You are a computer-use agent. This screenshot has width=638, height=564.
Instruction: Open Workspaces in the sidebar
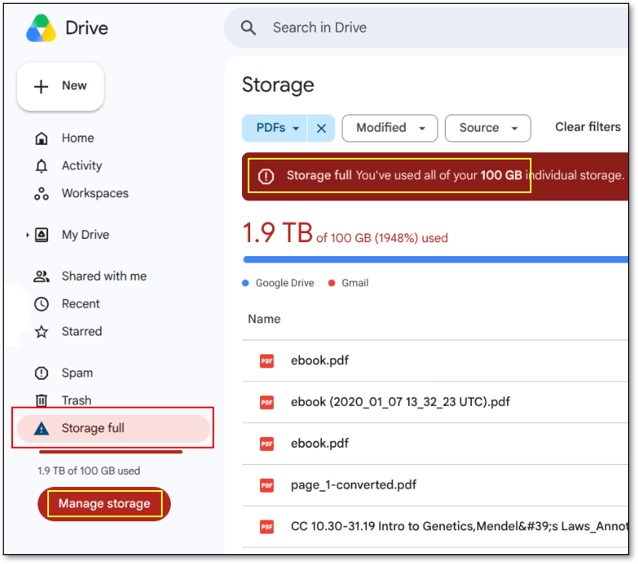94,193
